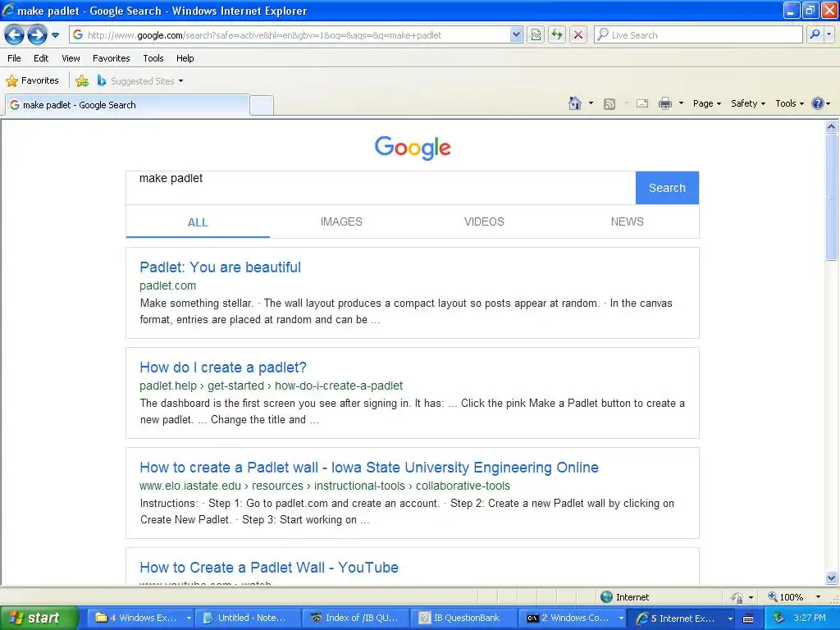Click the Print icon
The image size is (840, 630).
[664, 103]
